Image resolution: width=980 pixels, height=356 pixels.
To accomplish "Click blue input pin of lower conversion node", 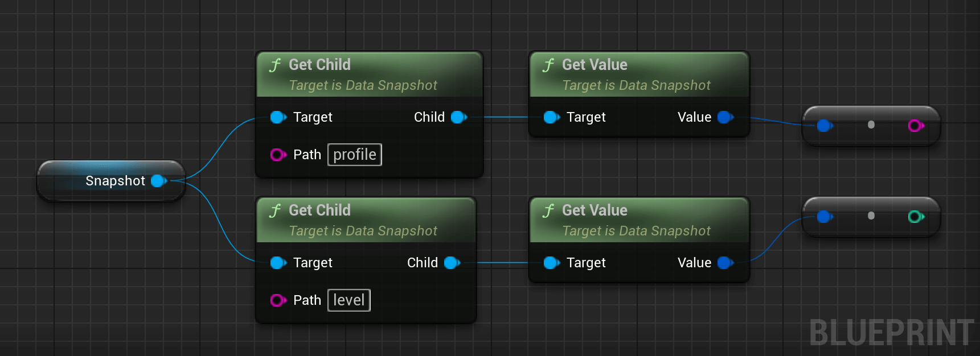I will [825, 217].
